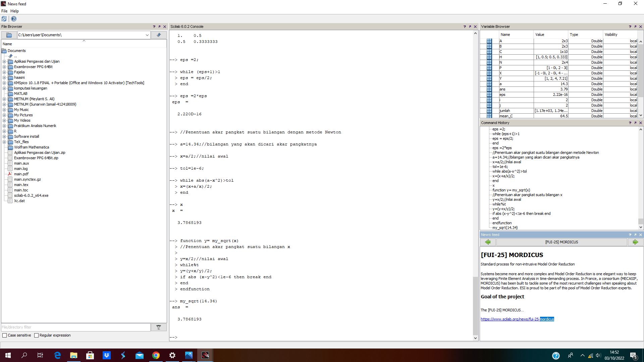Apply the file filter funnel button
This screenshot has height=362, width=644.
coord(159,327)
